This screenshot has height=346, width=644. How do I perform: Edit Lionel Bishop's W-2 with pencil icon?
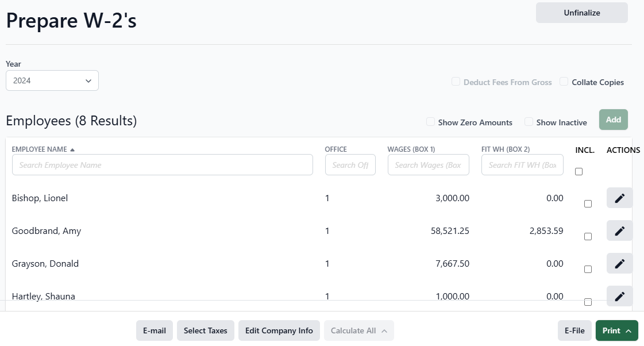pyautogui.click(x=619, y=198)
